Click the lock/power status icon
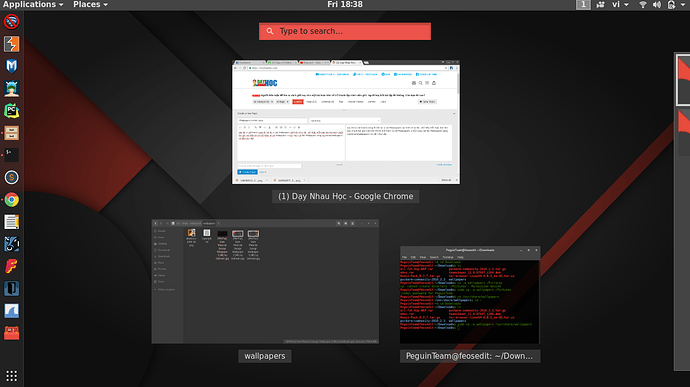The height and width of the screenshot is (387, 690). pos(671,4)
